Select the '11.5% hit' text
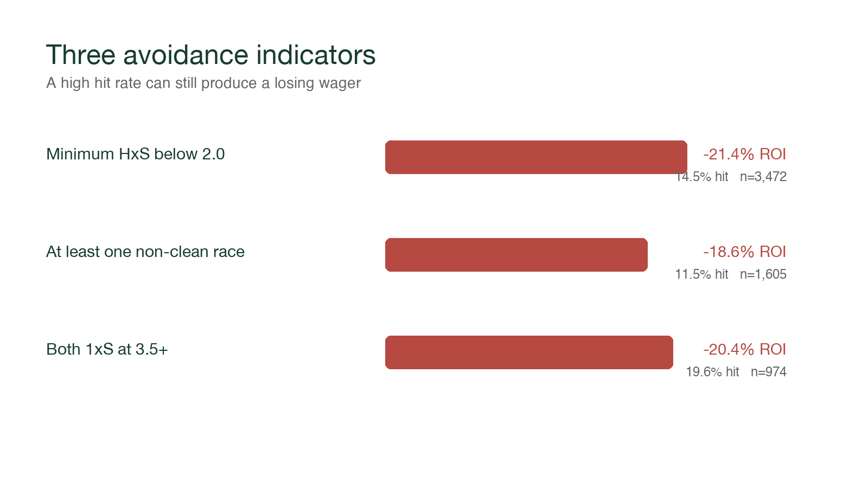This screenshot has width=868, height=488. [701, 274]
